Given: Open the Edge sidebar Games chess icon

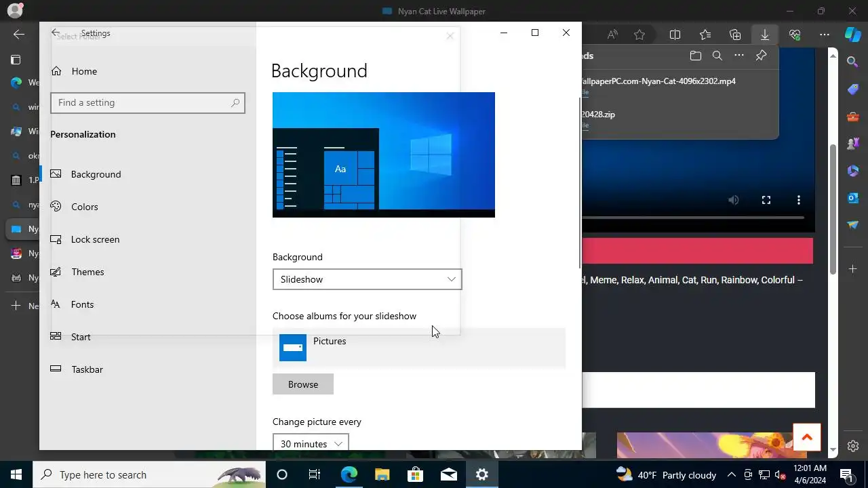Looking at the screenshot, I should point(853,144).
